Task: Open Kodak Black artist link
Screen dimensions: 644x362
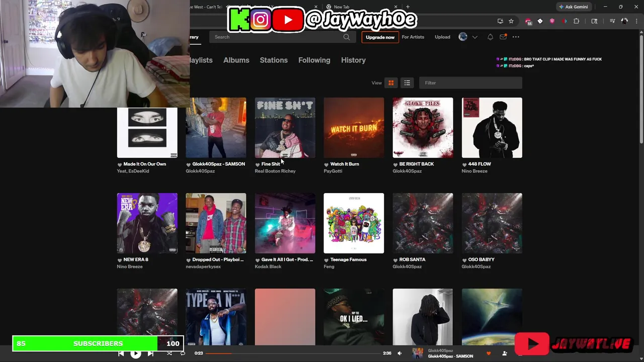Action: tap(268, 266)
